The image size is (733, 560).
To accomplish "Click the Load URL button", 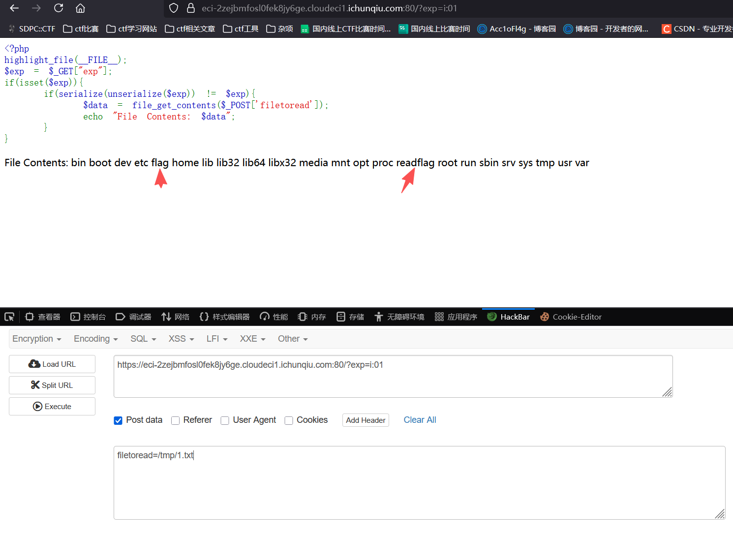I will click(x=52, y=364).
